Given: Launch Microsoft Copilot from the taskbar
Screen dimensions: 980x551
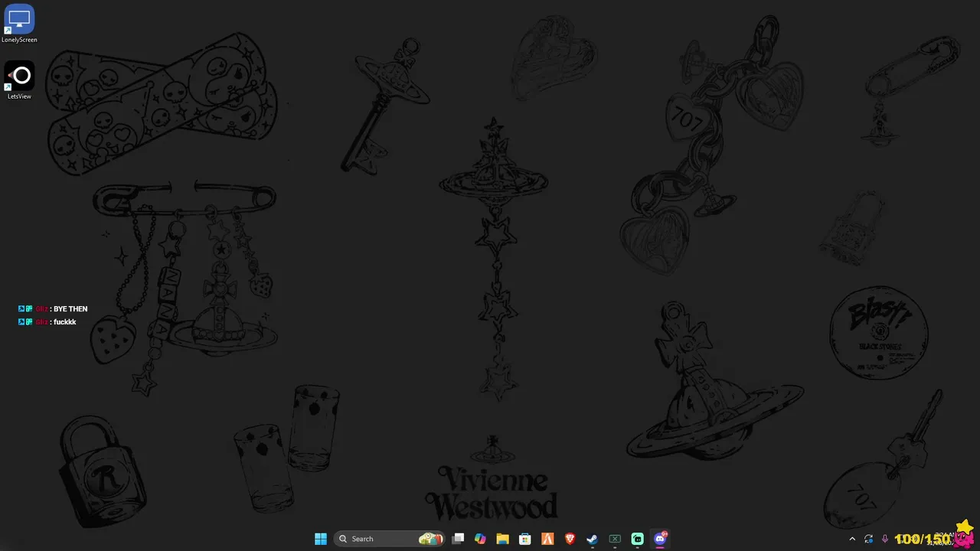Looking at the screenshot, I should [480, 539].
